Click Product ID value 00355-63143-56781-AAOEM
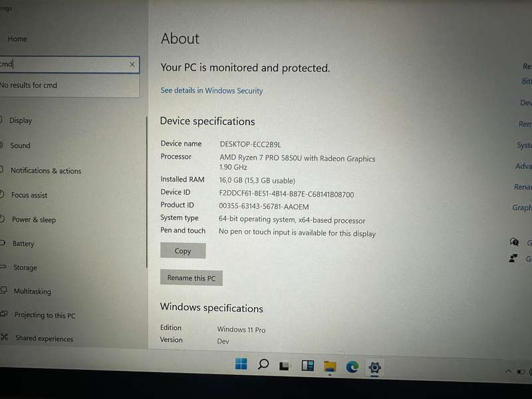The height and width of the screenshot is (399, 532). [x=263, y=207]
